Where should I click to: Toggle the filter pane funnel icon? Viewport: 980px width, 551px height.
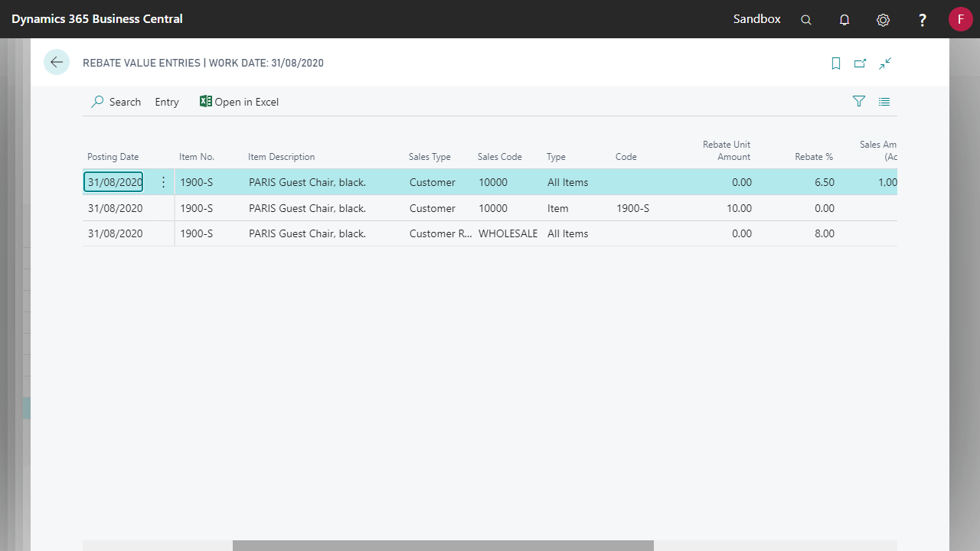(859, 101)
